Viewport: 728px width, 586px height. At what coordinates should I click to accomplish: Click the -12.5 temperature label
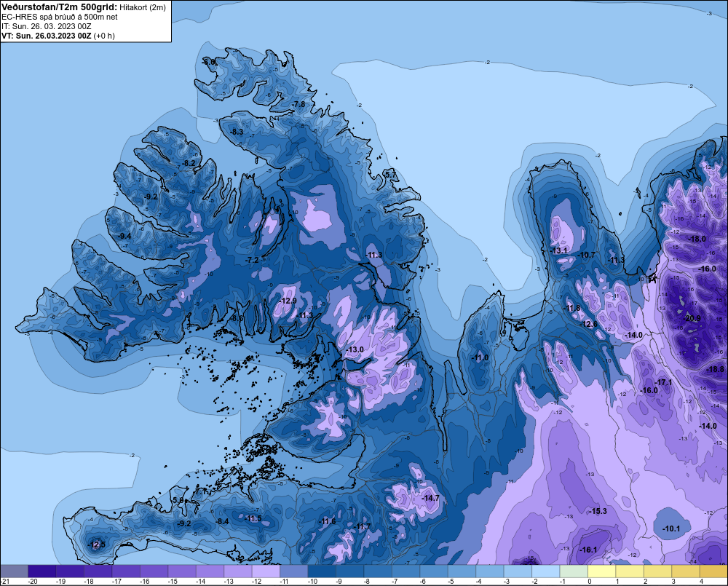click(97, 545)
